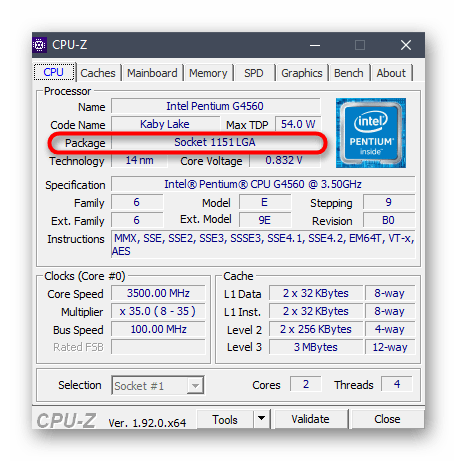Click the Multiplier value x 35.0
457x461 pixels.
(x=158, y=311)
